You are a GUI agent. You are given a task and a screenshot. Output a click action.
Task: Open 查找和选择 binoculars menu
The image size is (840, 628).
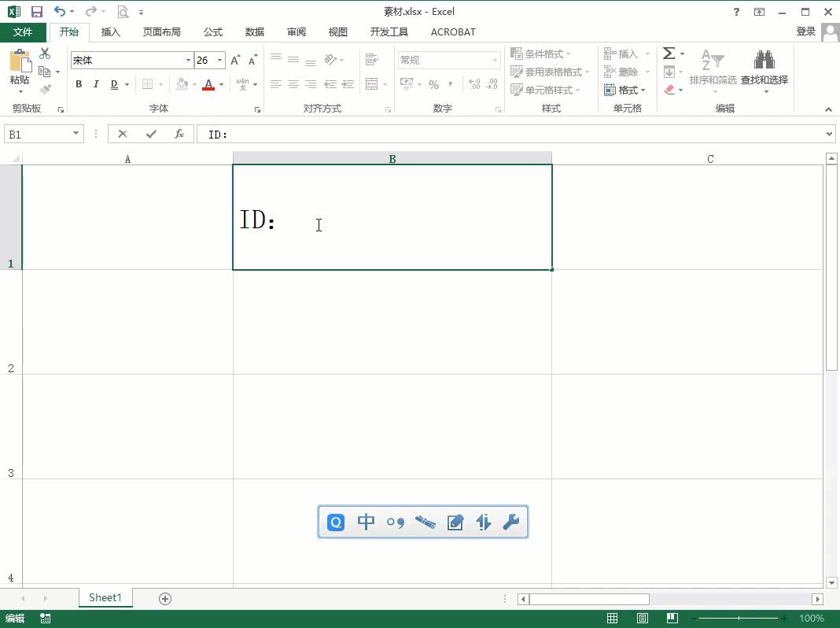click(764, 70)
